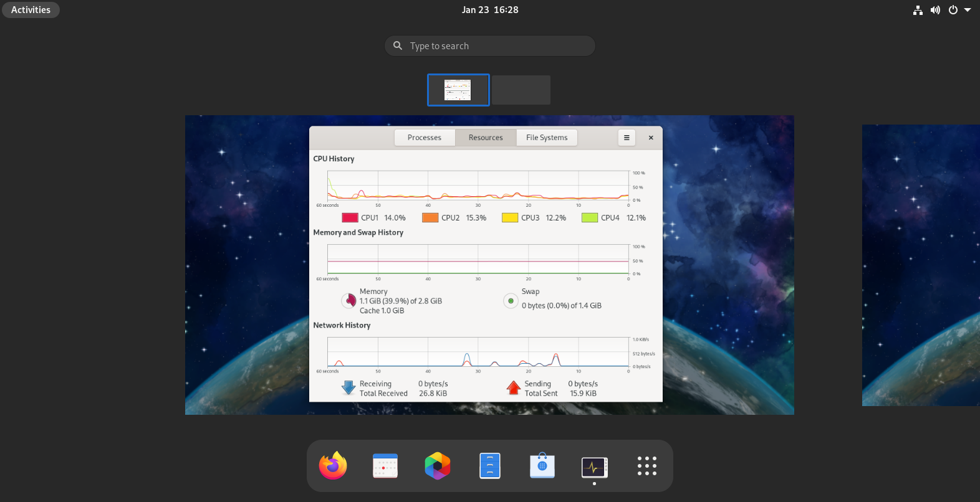Open System Monitor icon in the dash
The image size is (980, 502).
(x=594, y=466)
